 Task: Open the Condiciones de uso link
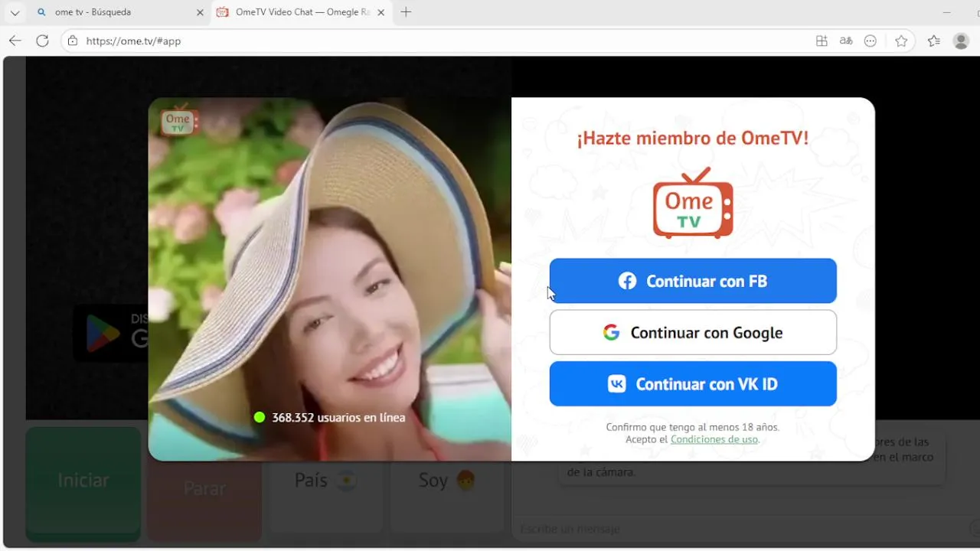(714, 439)
